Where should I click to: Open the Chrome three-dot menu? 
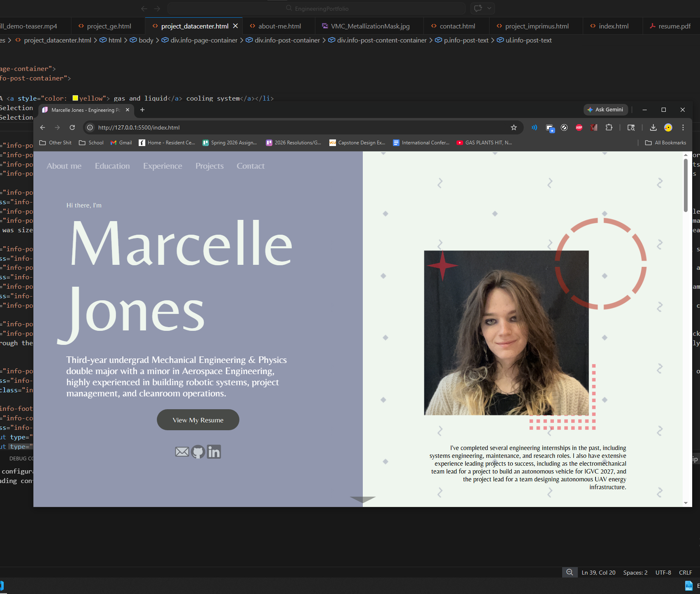coord(683,127)
